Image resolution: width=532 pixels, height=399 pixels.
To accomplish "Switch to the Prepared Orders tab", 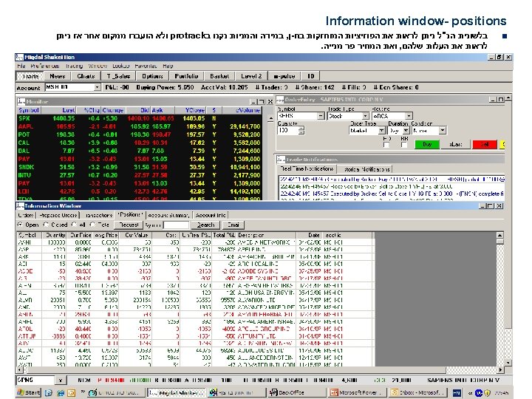I will [58, 215].
